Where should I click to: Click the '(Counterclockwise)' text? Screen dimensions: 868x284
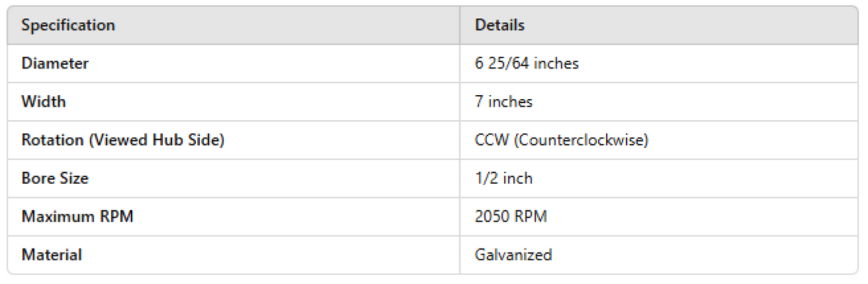click(x=580, y=140)
